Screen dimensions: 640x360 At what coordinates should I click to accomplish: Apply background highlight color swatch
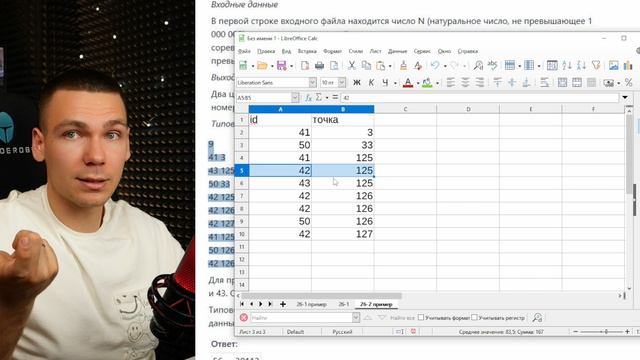point(427,83)
